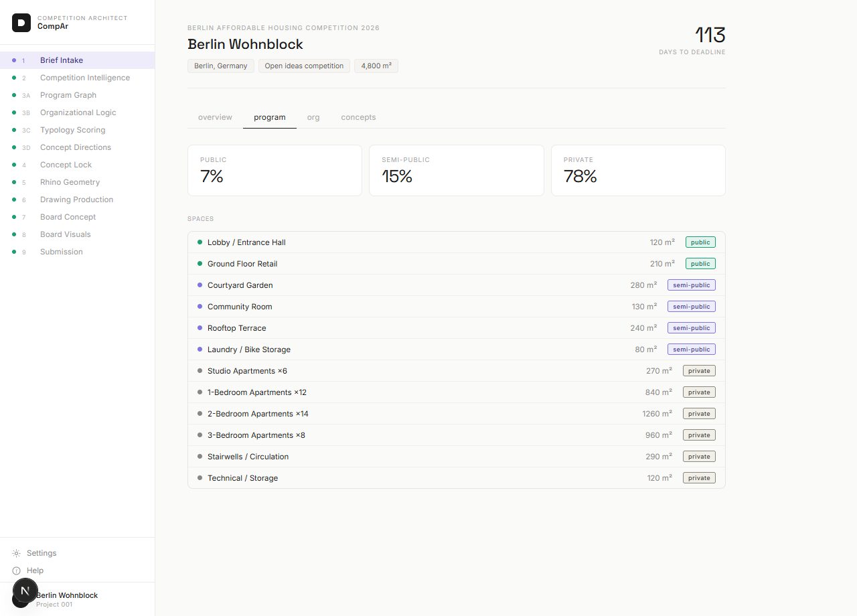Open Drawing Production step
Image resolution: width=857 pixels, height=616 pixels.
pyautogui.click(x=77, y=200)
